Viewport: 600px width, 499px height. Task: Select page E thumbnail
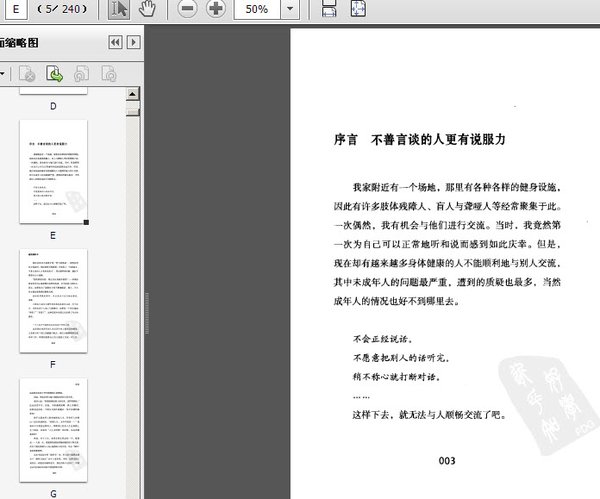point(54,172)
